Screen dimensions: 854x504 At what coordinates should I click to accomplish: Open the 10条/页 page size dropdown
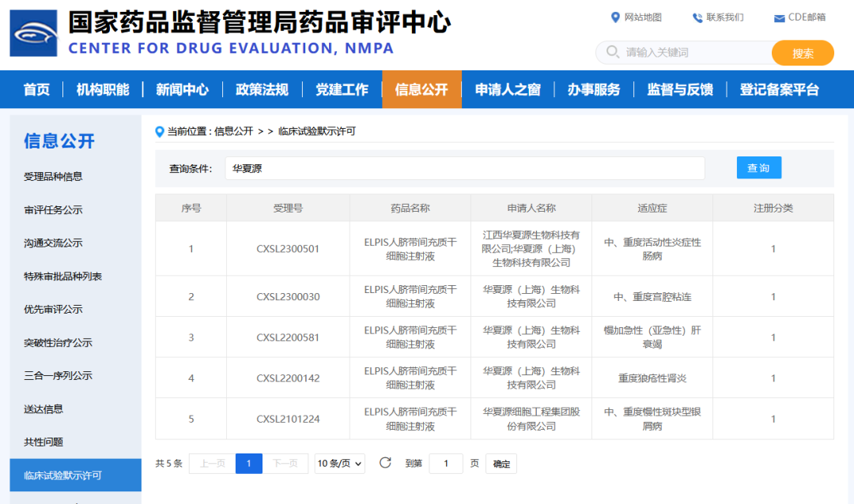339,464
